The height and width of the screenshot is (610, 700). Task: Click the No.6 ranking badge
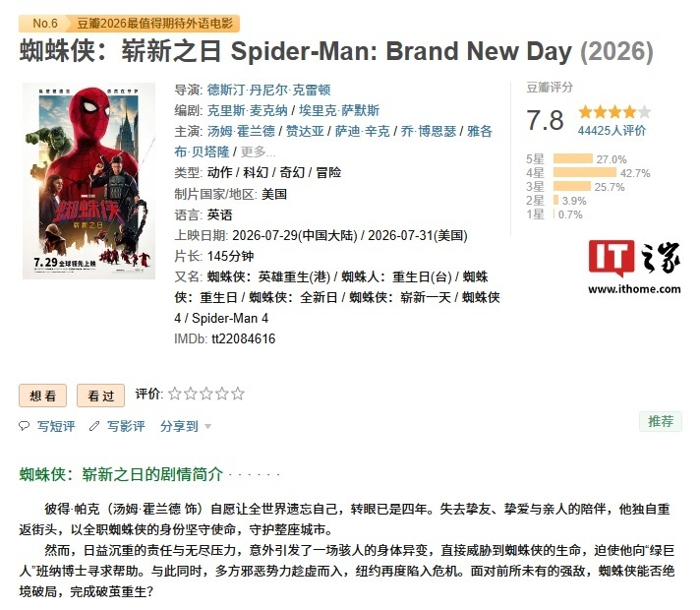pos(44,24)
